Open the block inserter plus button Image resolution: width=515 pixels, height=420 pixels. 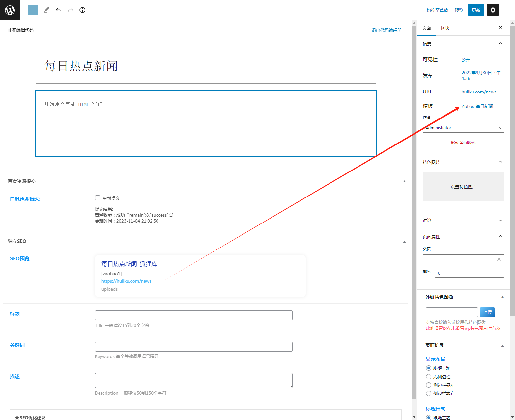point(33,10)
